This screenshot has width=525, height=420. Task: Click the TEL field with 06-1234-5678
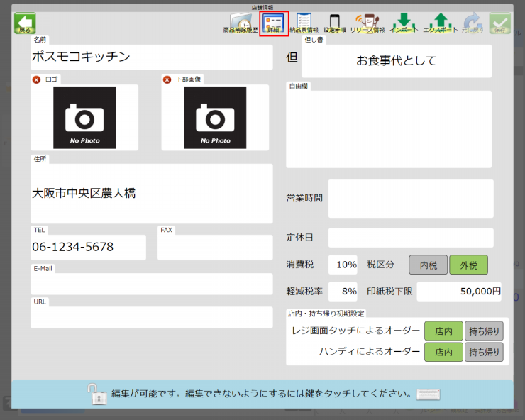(x=88, y=248)
